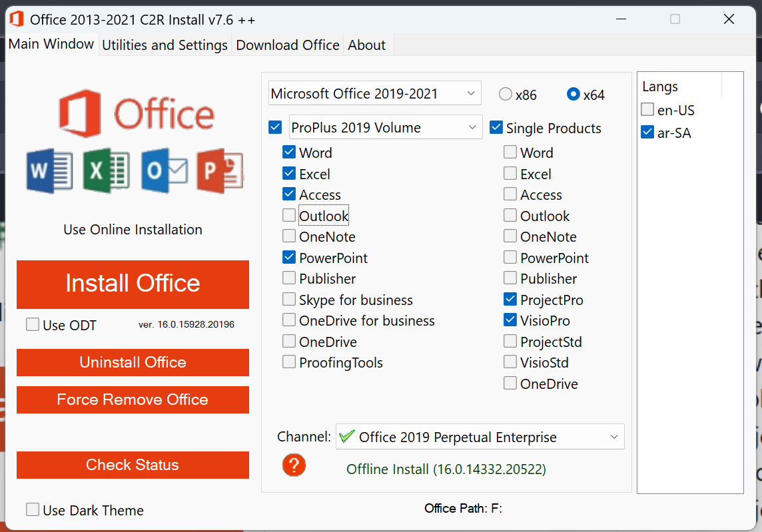Open the Download Office tab
762x532 pixels.
point(288,45)
